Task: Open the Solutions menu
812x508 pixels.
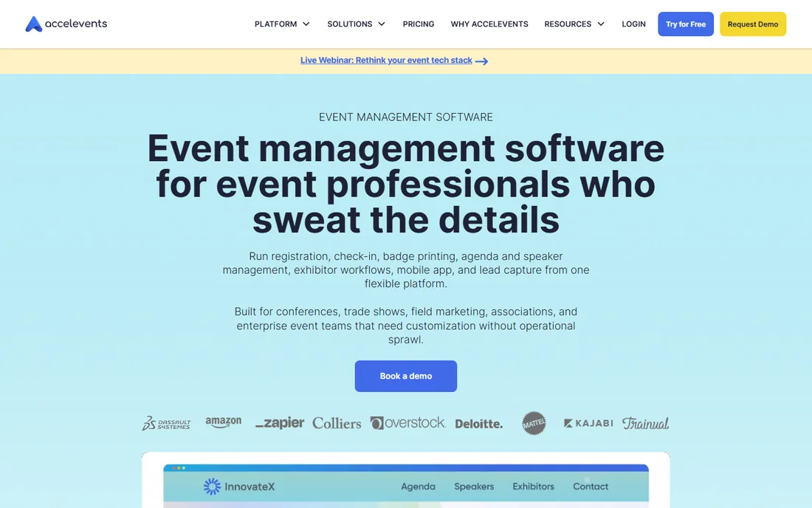Action: [350, 24]
